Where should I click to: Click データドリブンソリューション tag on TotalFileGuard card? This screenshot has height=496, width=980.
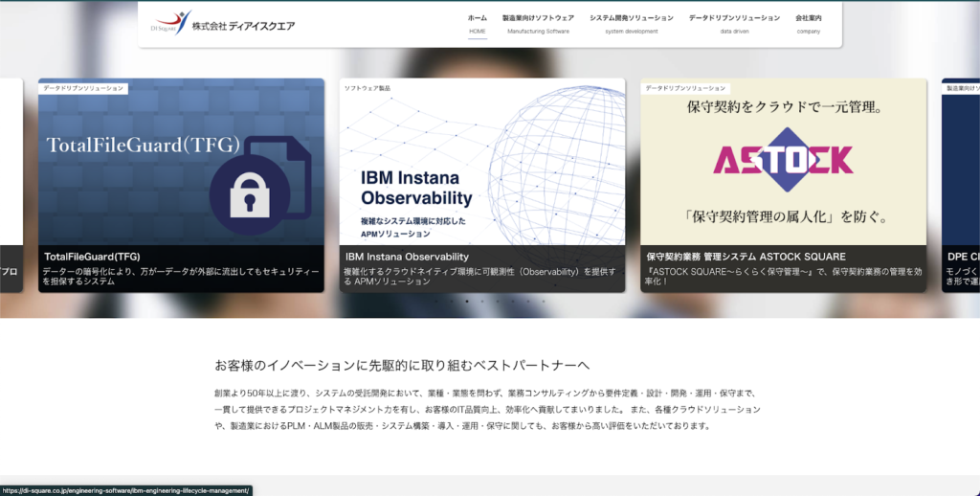(83, 88)
